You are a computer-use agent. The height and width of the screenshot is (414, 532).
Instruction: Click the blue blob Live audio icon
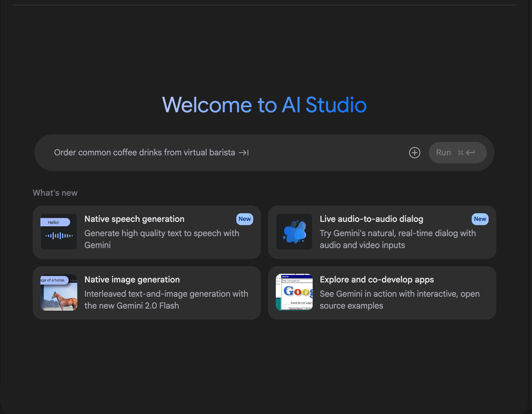click(x=294, y=232)
